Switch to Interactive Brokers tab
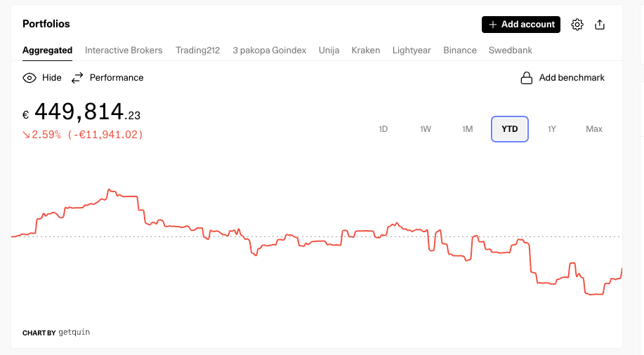Viewport: 644px width, 355px height. pyautogui.click(x=124, y=51)
